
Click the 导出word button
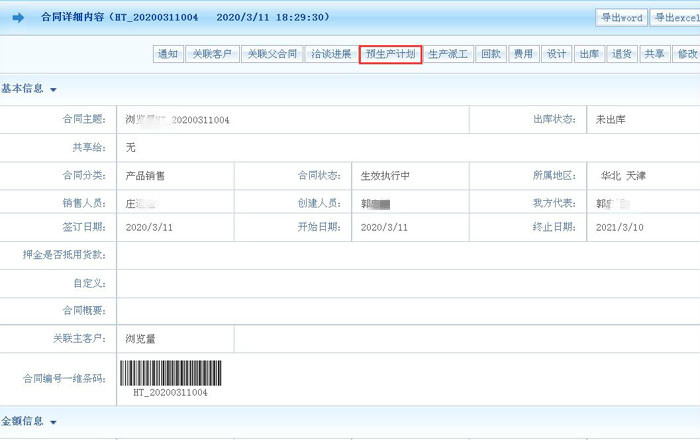[621, 18]
